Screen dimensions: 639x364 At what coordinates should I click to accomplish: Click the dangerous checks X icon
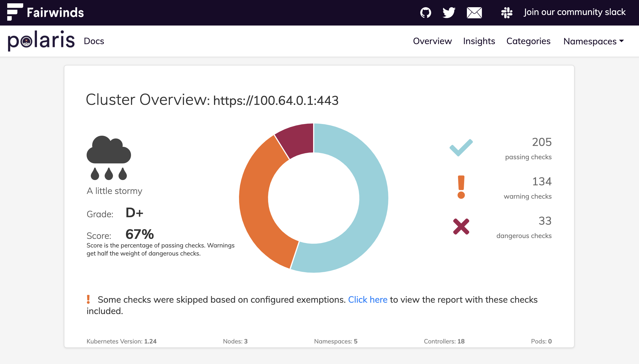pos(461,226)
